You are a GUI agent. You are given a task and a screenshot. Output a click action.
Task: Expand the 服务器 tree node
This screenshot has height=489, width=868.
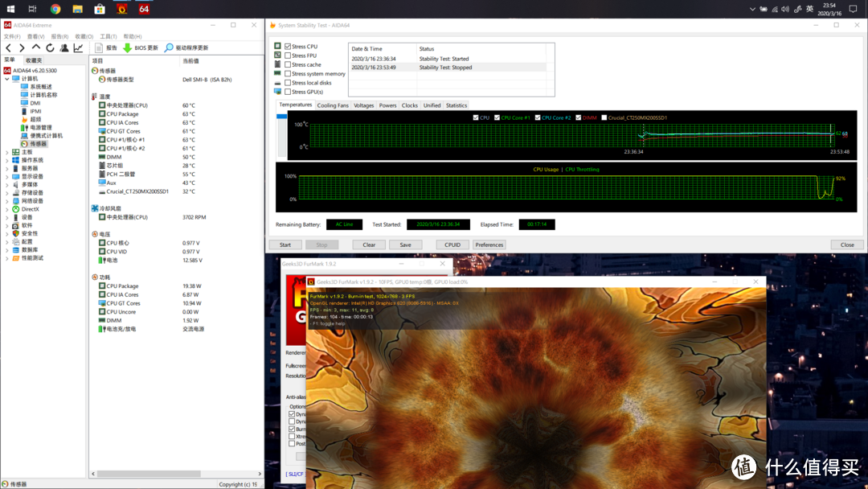coord(7,168)
